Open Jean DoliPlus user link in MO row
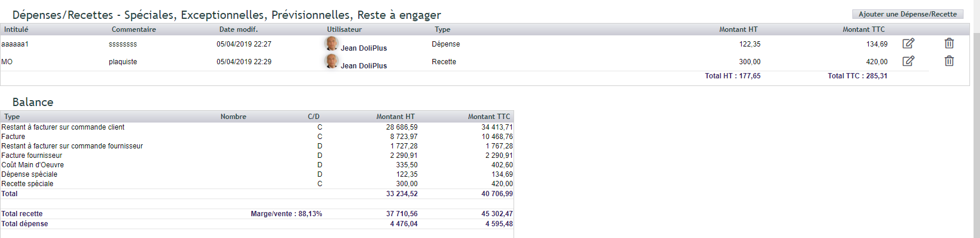Image resolution: width=980 pixels, height=238 pixels. pos(364,66)
